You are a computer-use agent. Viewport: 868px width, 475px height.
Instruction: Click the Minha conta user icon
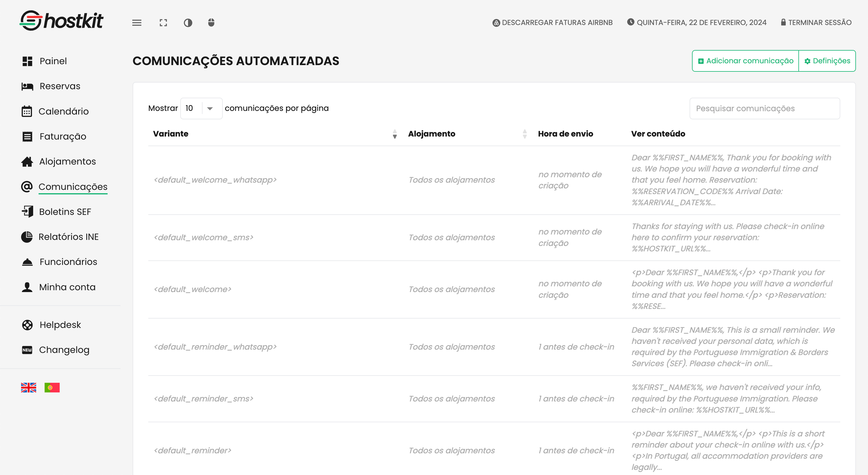click(27, 287)
